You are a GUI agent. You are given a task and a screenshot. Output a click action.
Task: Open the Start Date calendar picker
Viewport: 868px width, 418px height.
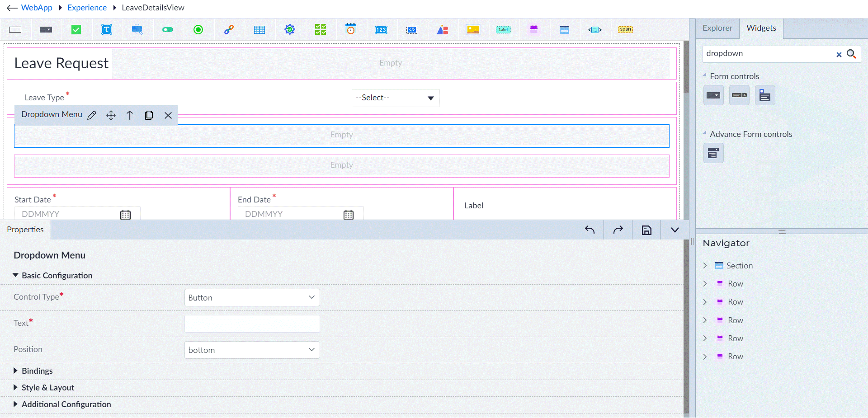click(x=125, y=215)
